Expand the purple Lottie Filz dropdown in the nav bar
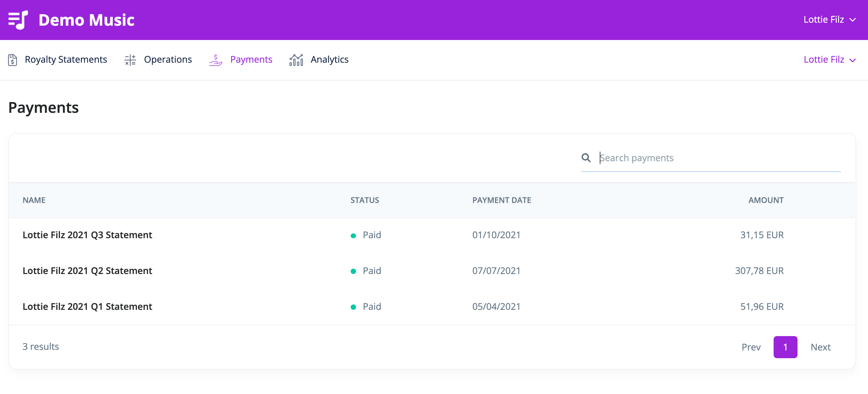The height and width of the screenshot is (394, 868). click(829, 60)
